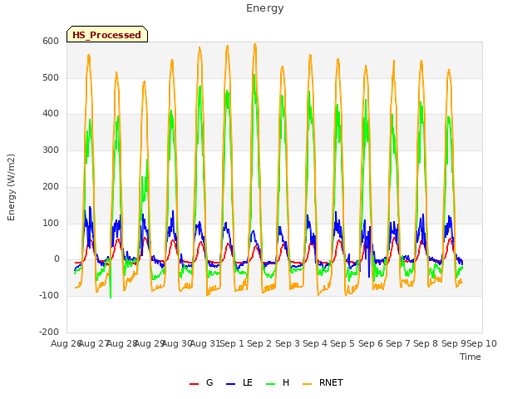Click the Sep 2 x-axis date label

[x=259, y=343]
